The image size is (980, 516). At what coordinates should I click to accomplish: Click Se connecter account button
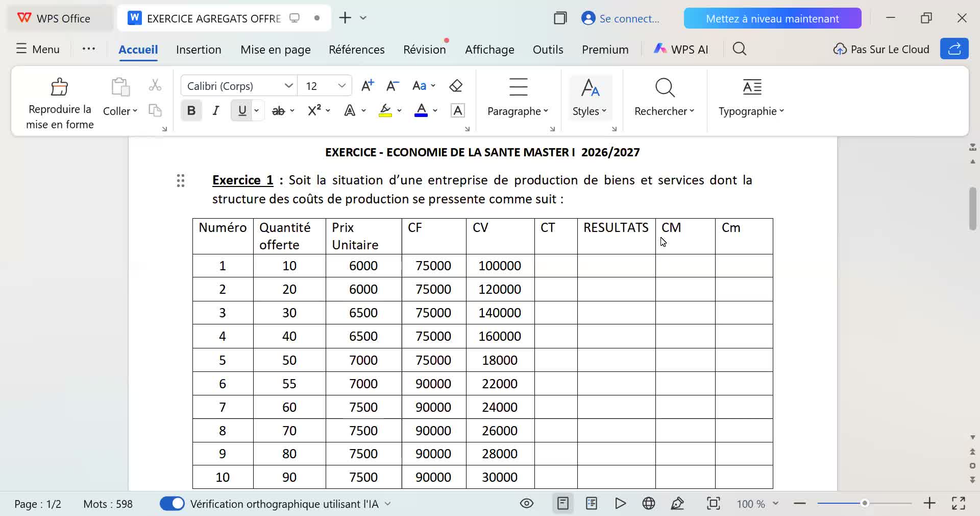(x=621, y=18)
